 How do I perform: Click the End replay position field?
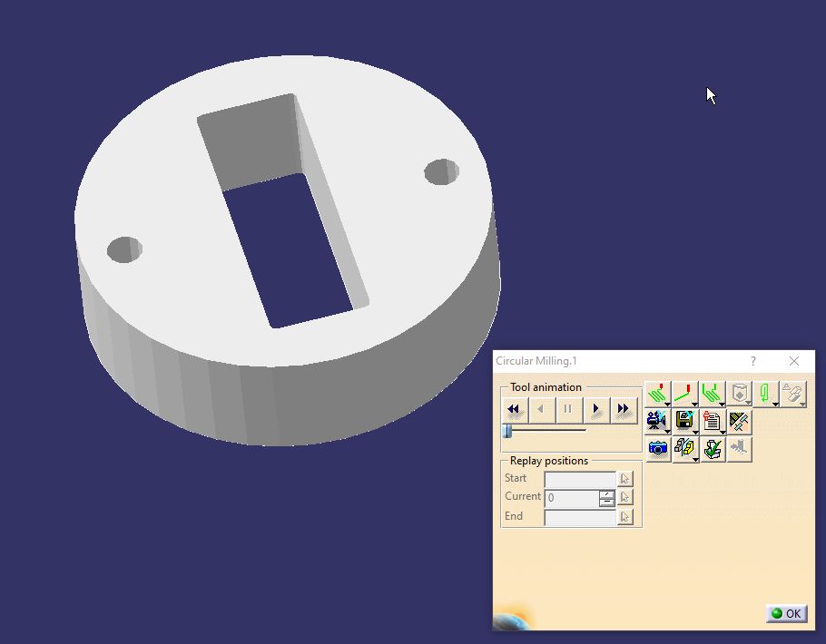click(580, 517)
